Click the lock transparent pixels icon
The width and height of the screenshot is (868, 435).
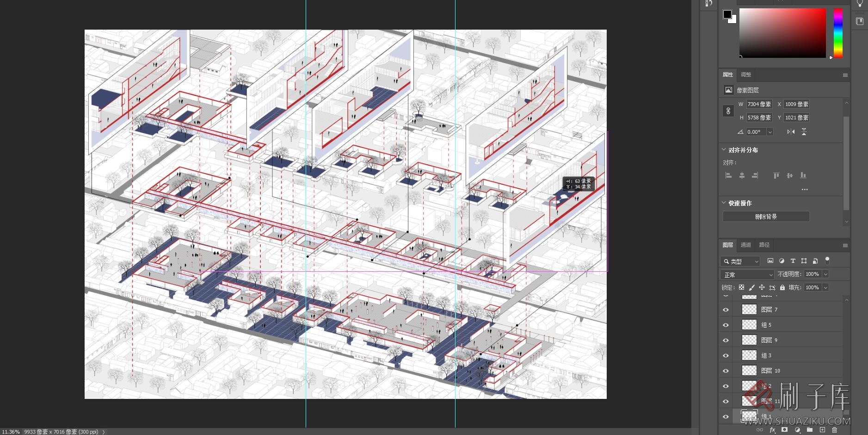pos(742,287)
